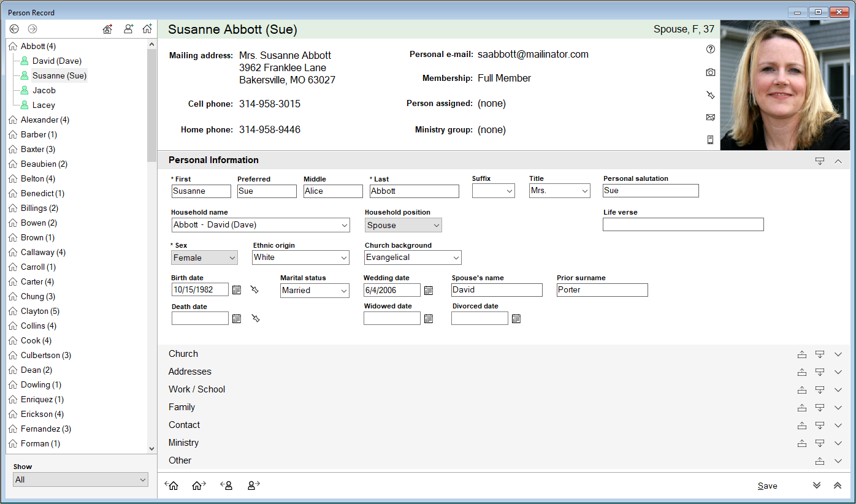The image size is (856, 504).
Task: Click the pin icon next to Death date
Action: [256, 319]
